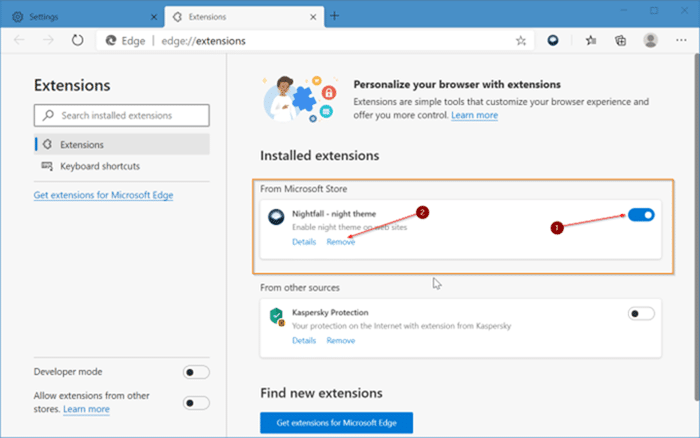Click the Find new extensions heading
Screen dimensions: 700x438
click(321, 393)
